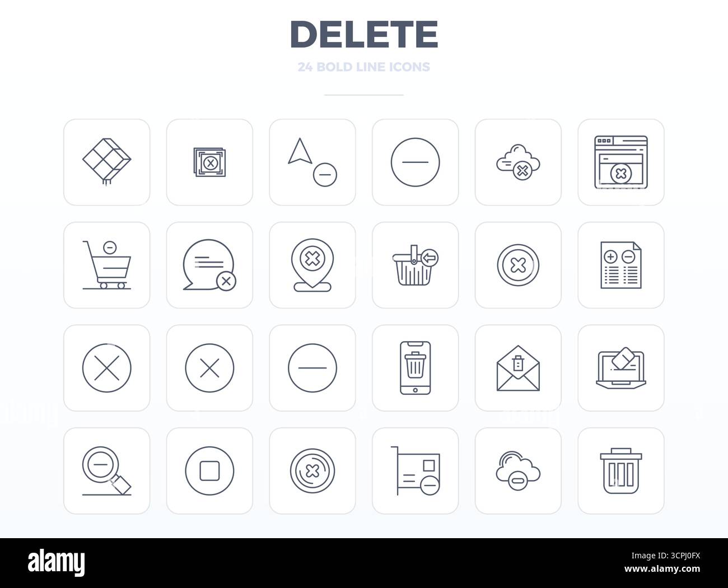Select the map pin with X icon
Screen dimensions: 728x588
click(312, 265)
